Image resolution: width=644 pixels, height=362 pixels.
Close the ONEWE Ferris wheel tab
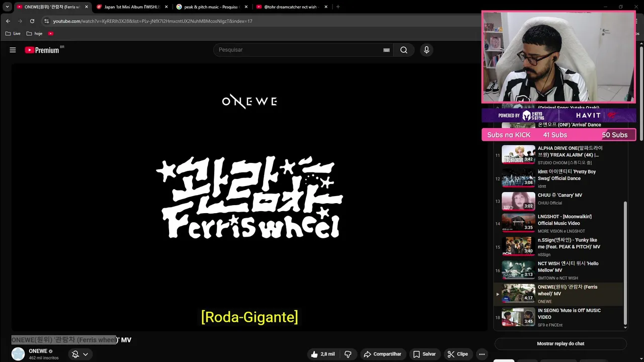click(x=87, y=7)
